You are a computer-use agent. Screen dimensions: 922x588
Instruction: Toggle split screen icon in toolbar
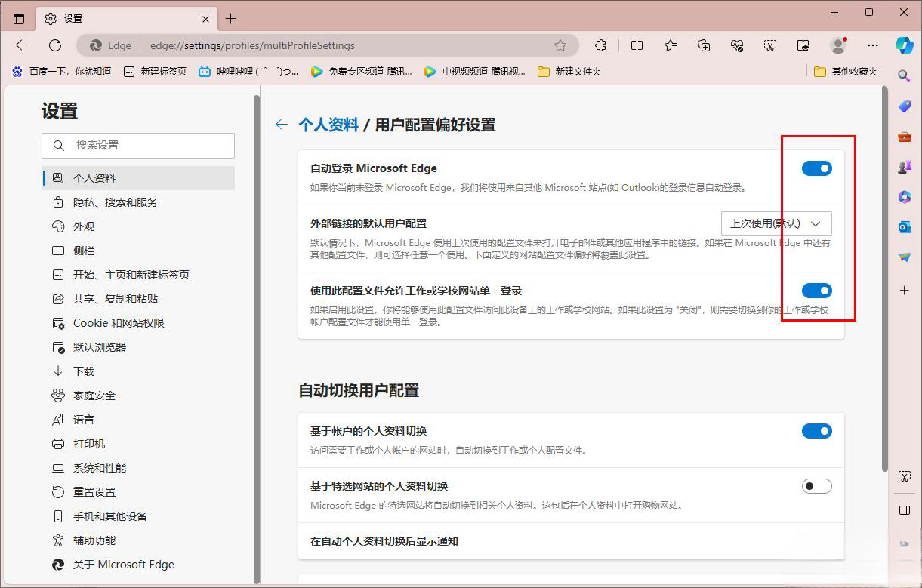(637, 45)
